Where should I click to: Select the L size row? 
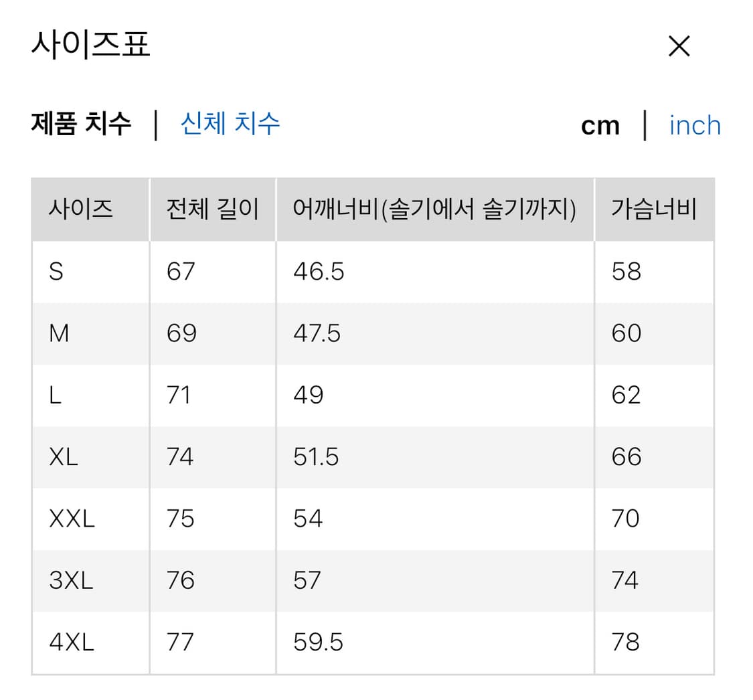[56, 395]
